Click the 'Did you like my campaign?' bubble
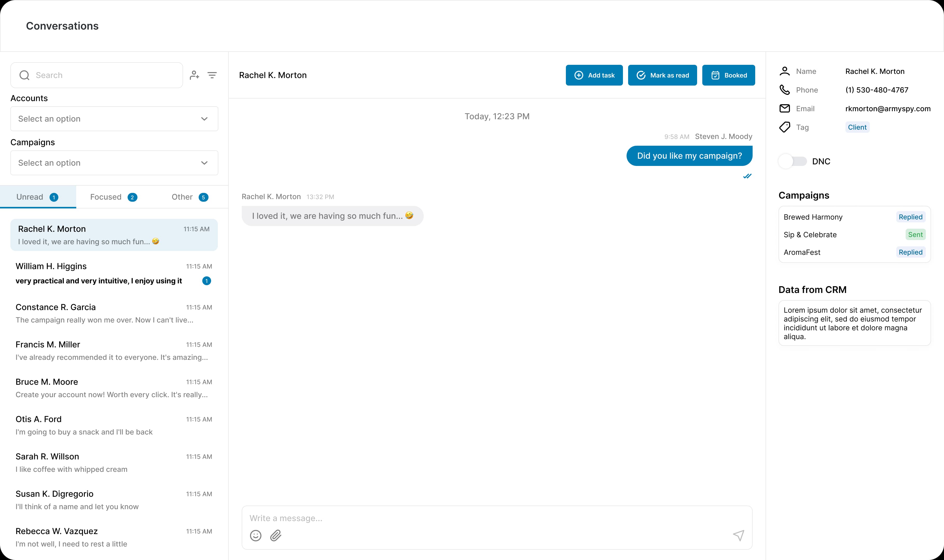The image size is (944, 560). point(689,156)
